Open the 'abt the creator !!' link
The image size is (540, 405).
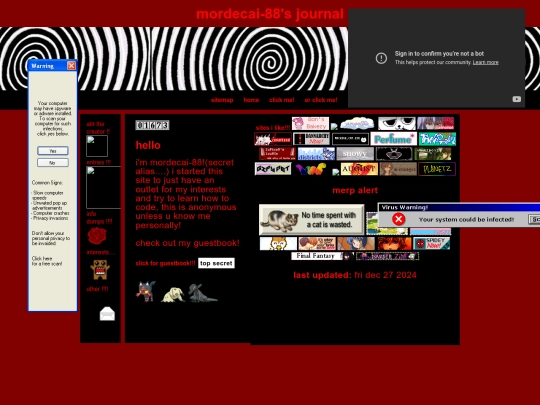[98, 128]
